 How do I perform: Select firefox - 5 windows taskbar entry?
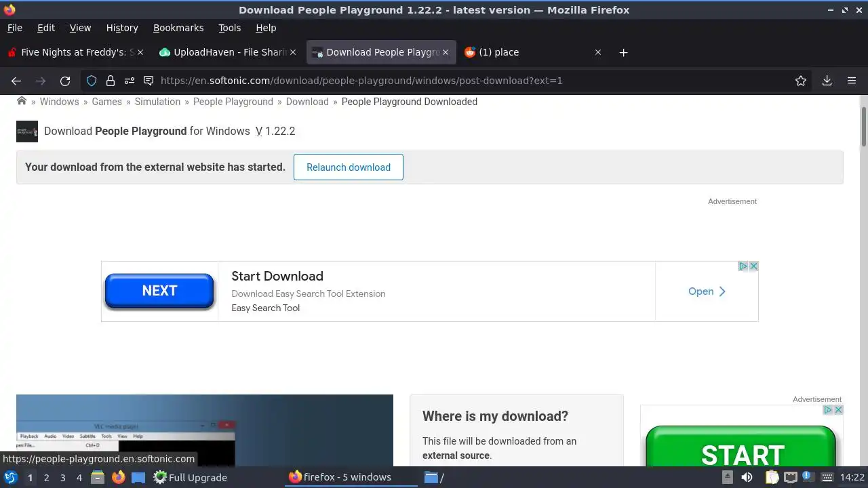(352, 477)
